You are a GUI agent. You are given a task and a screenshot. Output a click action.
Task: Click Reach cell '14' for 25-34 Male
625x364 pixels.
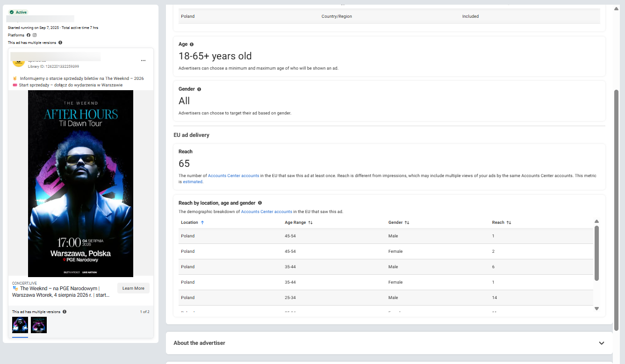[x=494, y=298]
